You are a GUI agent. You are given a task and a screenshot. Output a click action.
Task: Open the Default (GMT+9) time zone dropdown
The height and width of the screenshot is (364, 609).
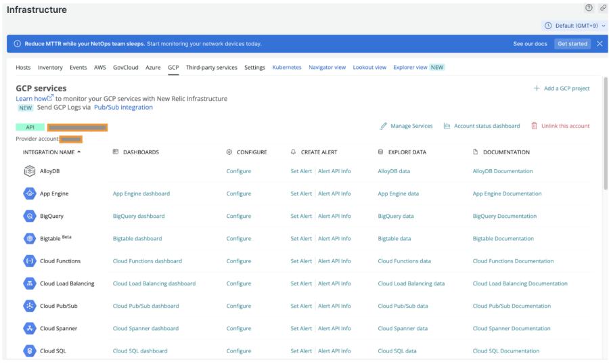click(x=574, y=26)
